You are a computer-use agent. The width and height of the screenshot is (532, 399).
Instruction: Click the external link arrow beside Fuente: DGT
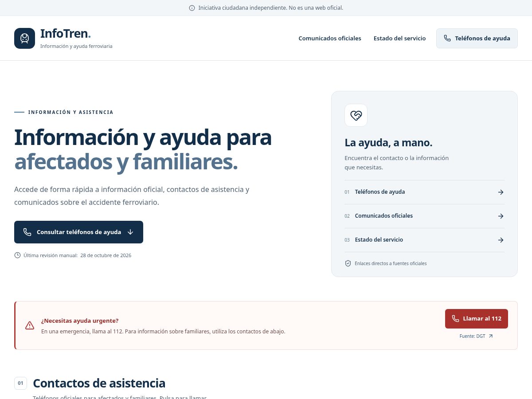click(x=491, y=336)
